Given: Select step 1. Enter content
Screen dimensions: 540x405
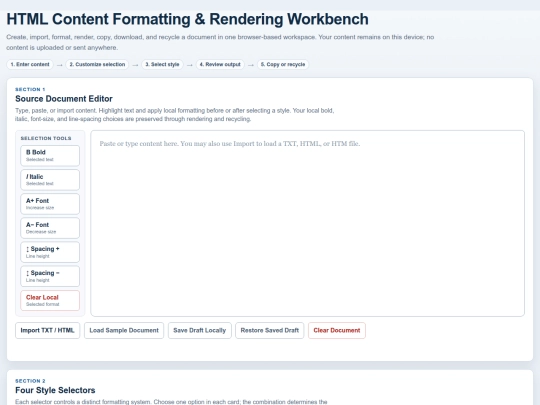Looking at the screenshot, I should click(x=30, y=64).
